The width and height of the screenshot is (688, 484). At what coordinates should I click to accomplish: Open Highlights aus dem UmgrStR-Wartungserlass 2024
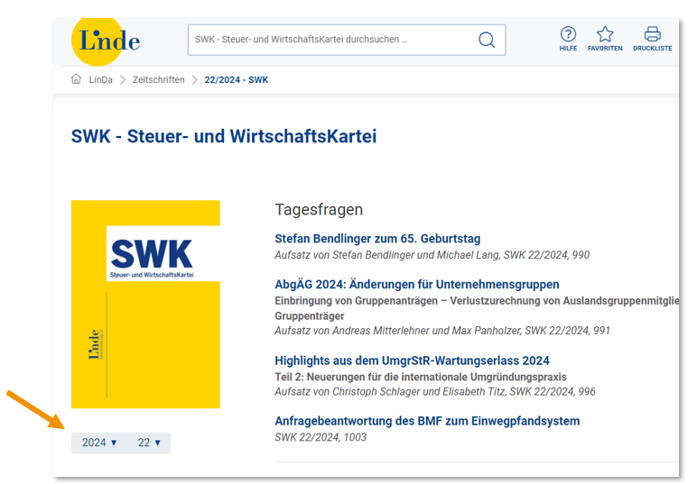[412, 361]
